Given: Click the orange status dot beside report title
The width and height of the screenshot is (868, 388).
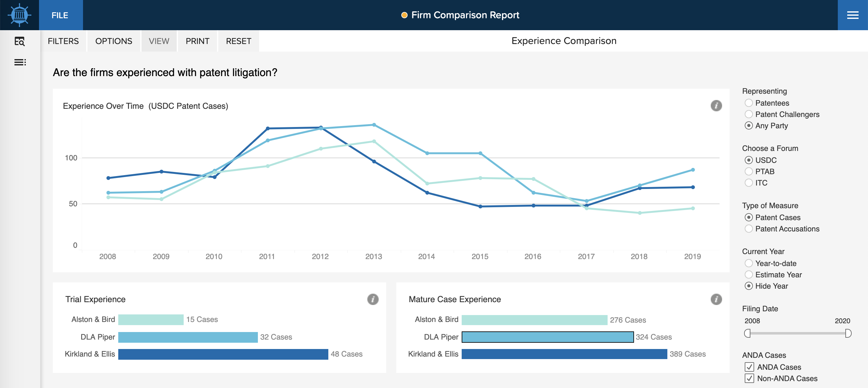Looking at the screenshot, I should [x=404, y=15].
